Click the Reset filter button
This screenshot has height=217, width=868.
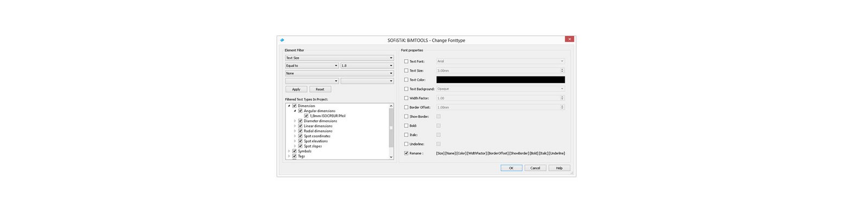tap(320, 89)
